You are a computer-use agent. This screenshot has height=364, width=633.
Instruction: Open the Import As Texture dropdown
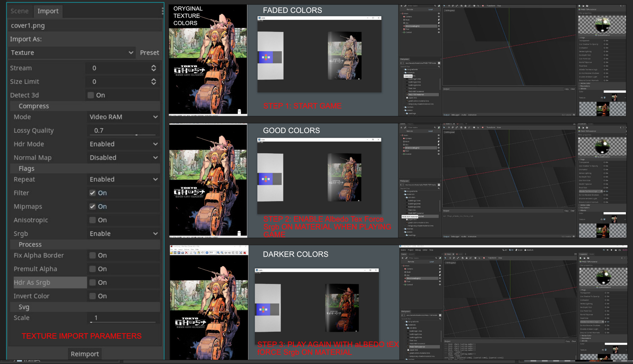coord(72,52)
